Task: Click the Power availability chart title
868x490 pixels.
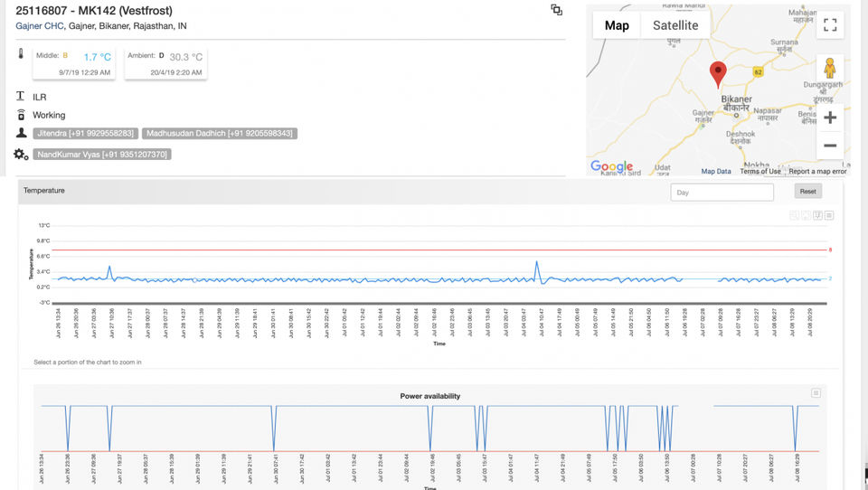Action: click(x=430, y=396)
